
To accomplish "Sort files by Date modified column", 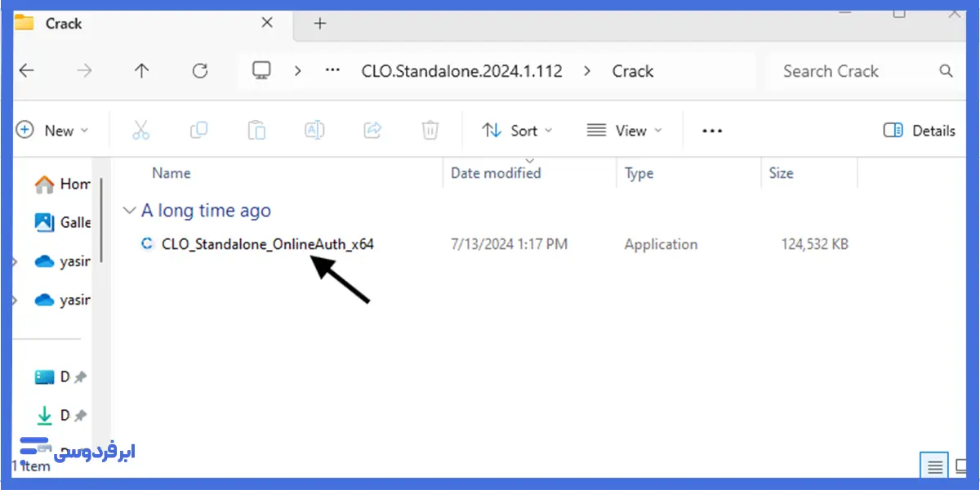I will 496,173.
